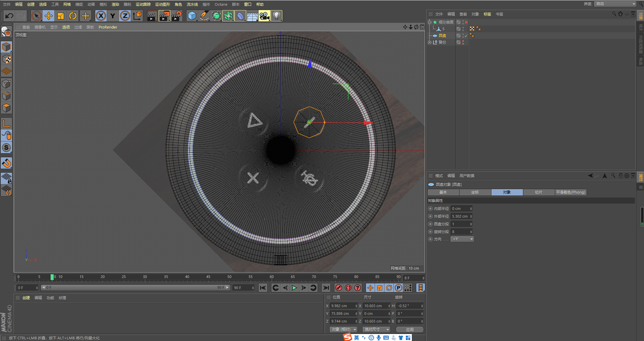Open ProRender menu in viewport

(x=108, y=27)
